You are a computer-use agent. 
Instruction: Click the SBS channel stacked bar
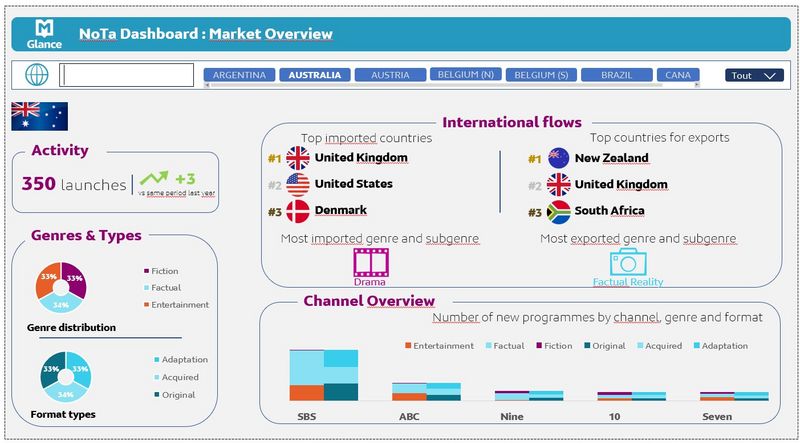tap(324, 375)
